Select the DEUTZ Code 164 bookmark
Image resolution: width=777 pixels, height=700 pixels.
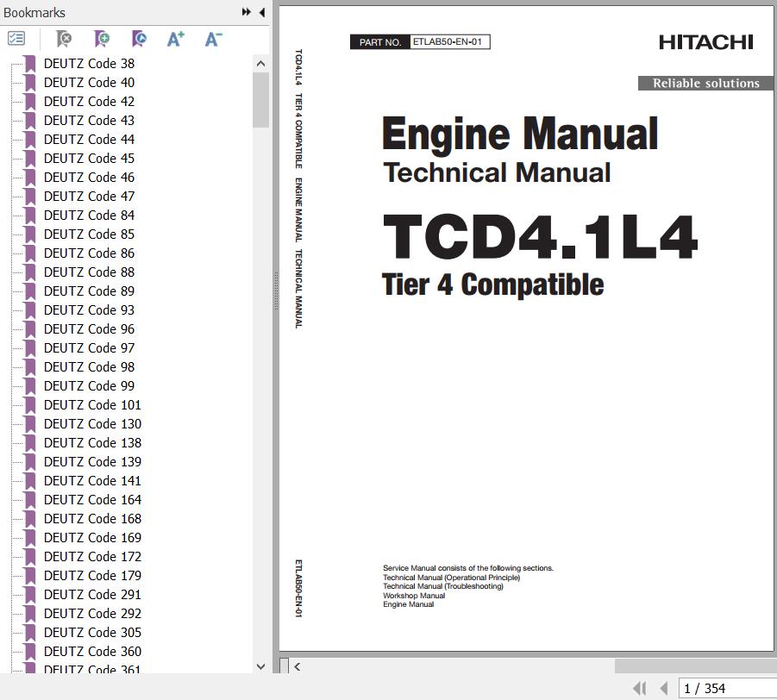coord(92,499)
